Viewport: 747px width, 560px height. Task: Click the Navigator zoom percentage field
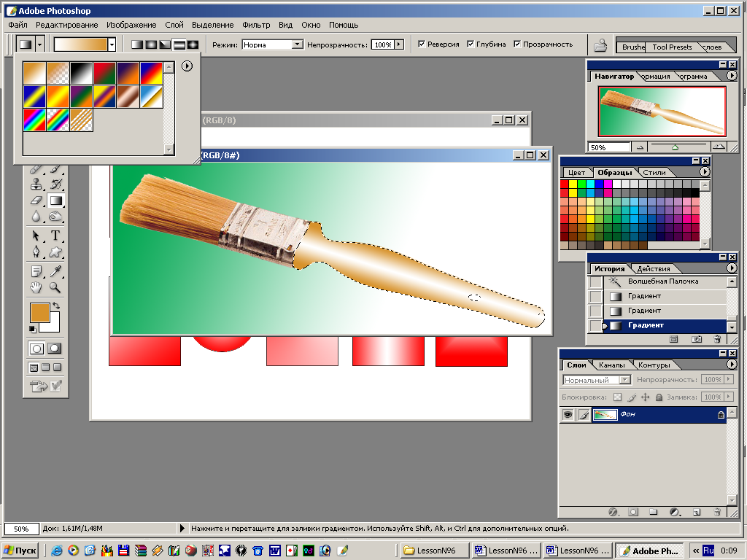[609, 147]
